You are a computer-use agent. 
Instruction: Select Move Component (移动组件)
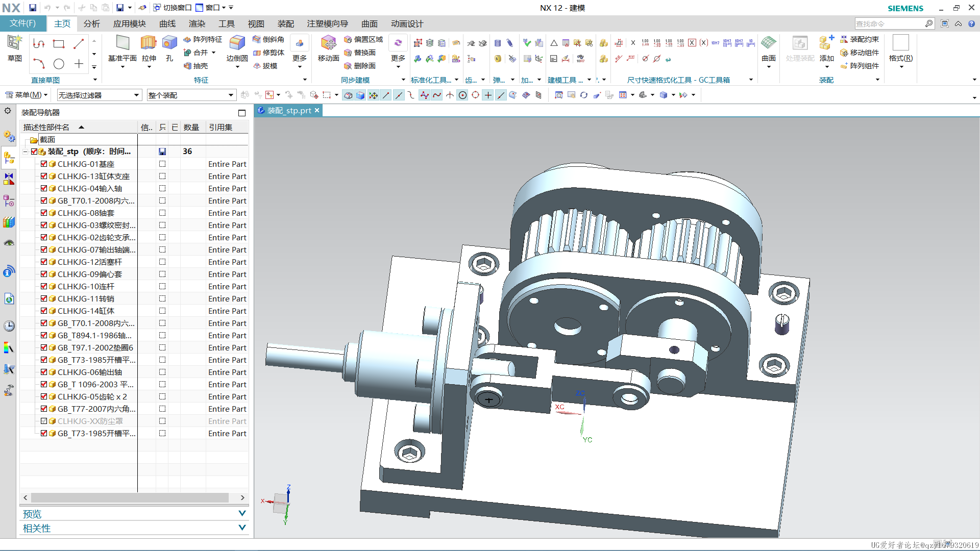pos(860,53)
